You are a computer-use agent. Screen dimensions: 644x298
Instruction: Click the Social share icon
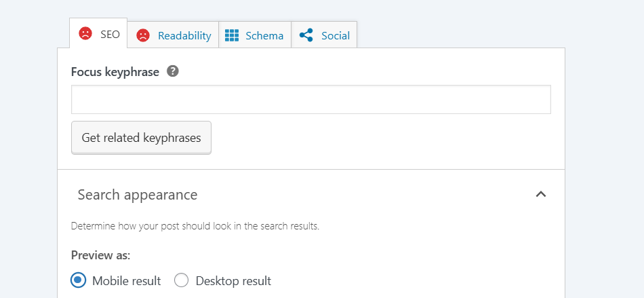pyautogui.click(x=306, y=35)
